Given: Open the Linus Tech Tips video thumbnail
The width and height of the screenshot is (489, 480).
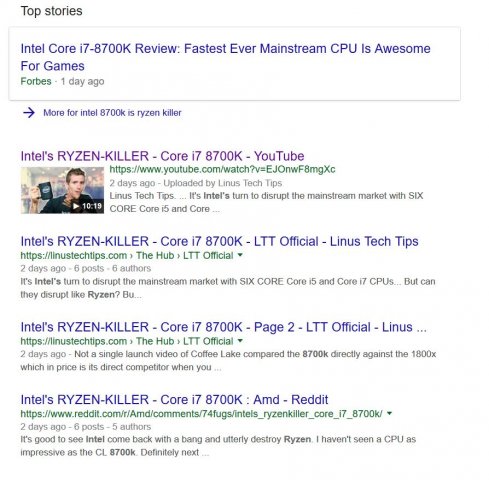Looking at the screenshot, I should click(62, 190).
